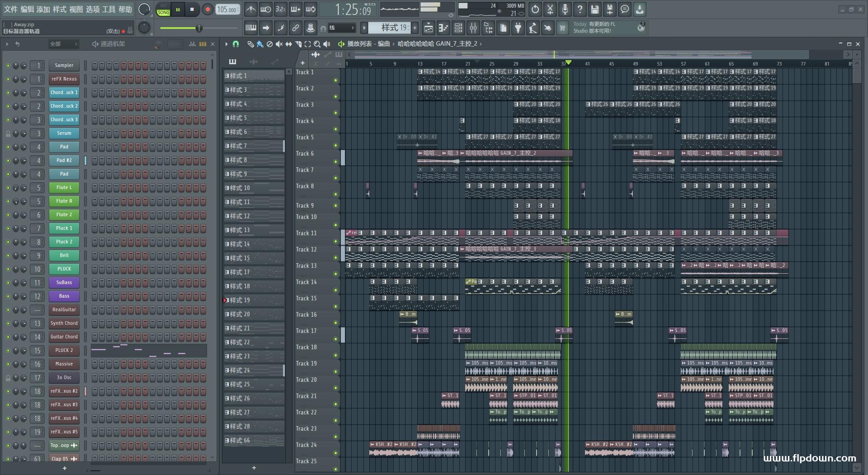Select the mute tool in playlist toolbar
The width and height of the screenshot is (868, 475).
tap(279, 44)
